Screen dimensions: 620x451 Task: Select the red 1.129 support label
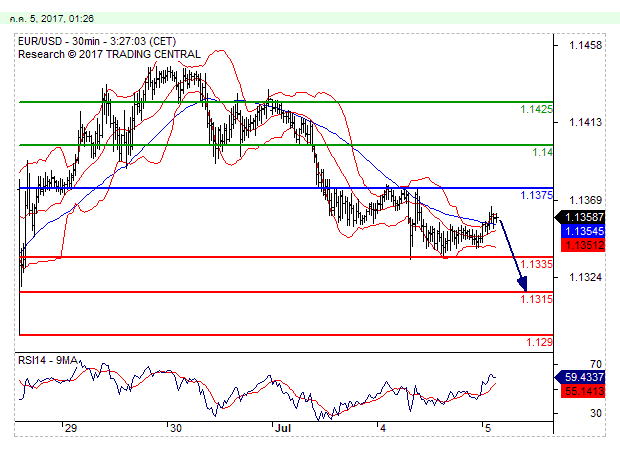[539, 342]
